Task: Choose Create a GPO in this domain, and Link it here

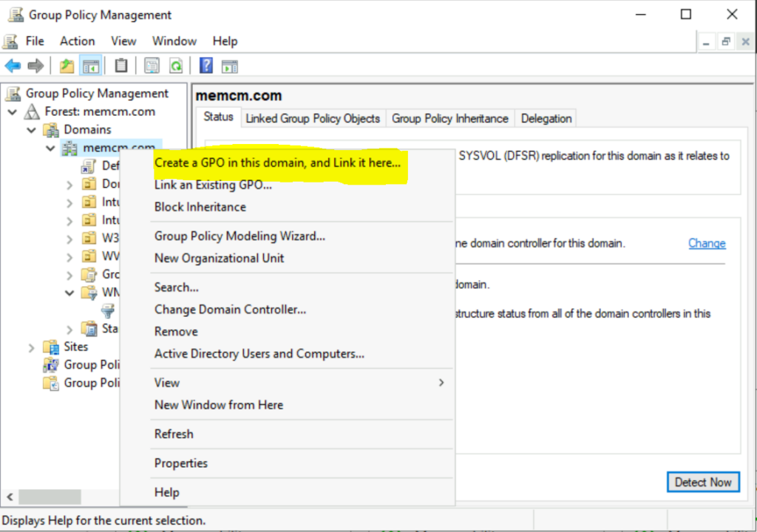Action: pos(277,163)
